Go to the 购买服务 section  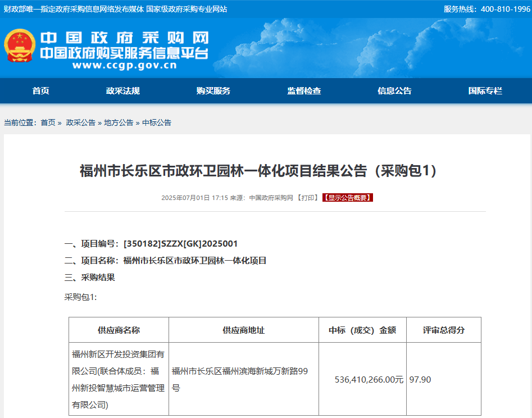pos(213,91)
